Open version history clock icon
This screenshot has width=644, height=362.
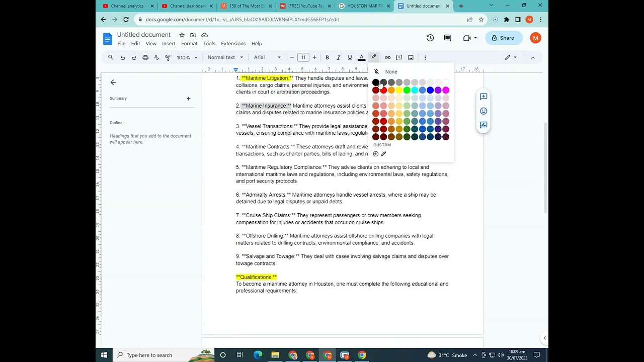(x=430, y=38)
